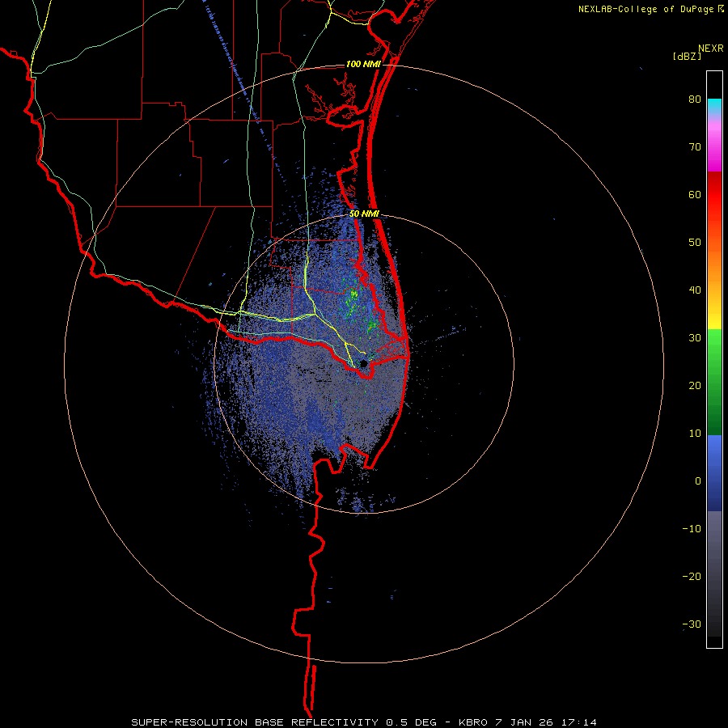Click the Super-Resolution Base Reflectivity caption
The height and width of the screenshot is (728, 728).
coord(364,722)
